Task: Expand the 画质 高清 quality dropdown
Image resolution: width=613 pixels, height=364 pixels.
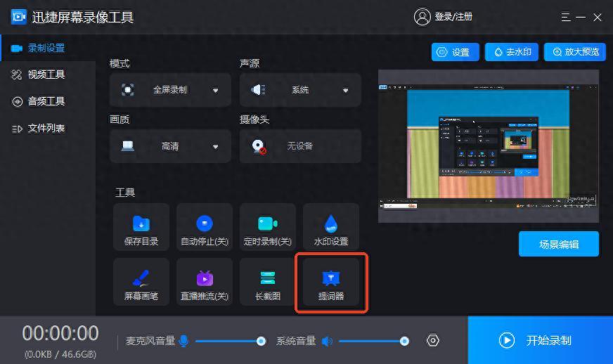Action: (170, 146)
